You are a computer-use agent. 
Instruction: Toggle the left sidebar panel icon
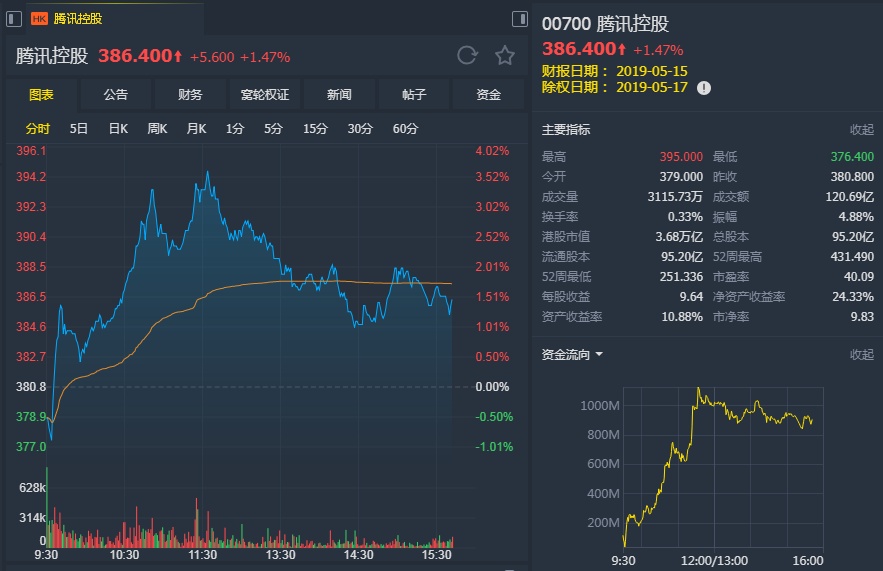tap(14, 19)
